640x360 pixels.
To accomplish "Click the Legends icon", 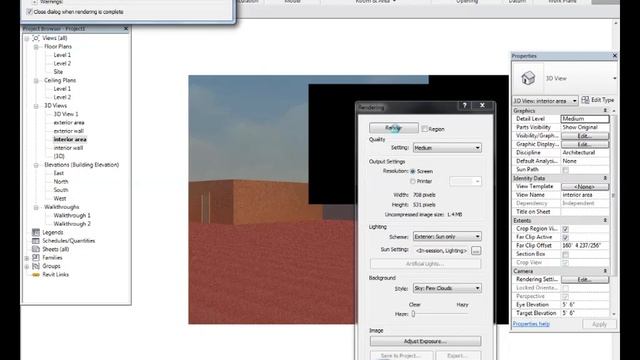I will pos(36,232).
